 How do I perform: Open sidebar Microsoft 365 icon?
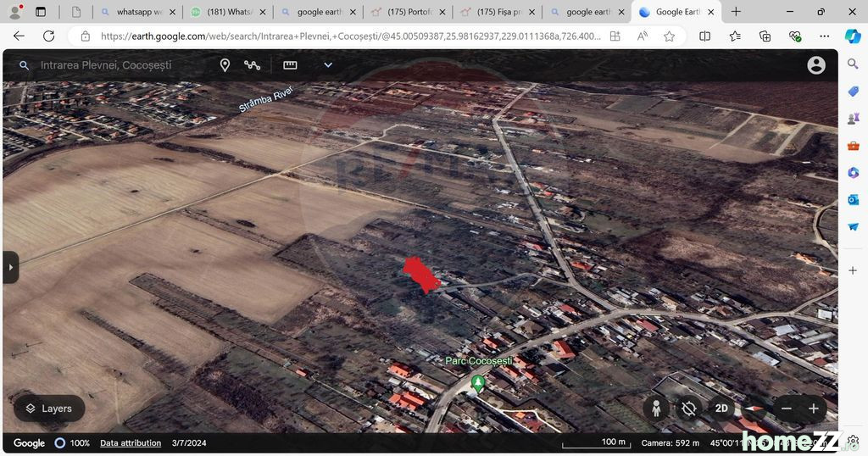coord(853,173)
